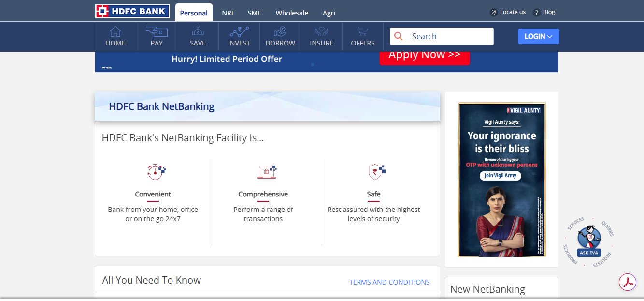Switch to the Agri tab
This screenshot has height=301, width=644.
[x=329, y=13]
